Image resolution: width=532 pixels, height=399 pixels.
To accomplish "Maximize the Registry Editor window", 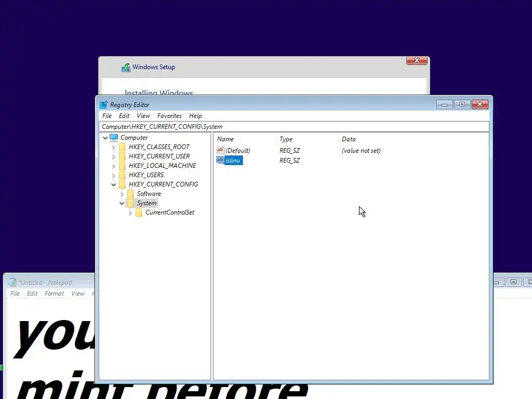I will (x=462, y=104).
